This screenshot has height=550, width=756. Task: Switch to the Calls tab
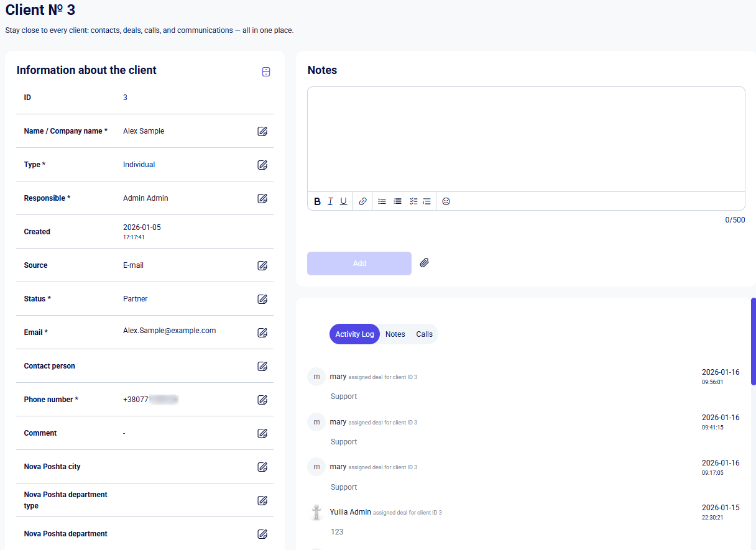tap(424, 334)
